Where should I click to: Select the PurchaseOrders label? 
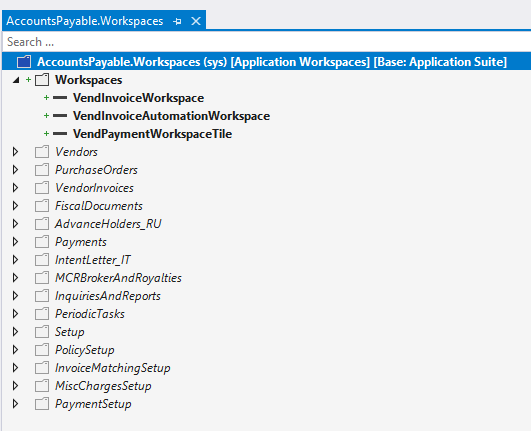click(x=97, y=170)
